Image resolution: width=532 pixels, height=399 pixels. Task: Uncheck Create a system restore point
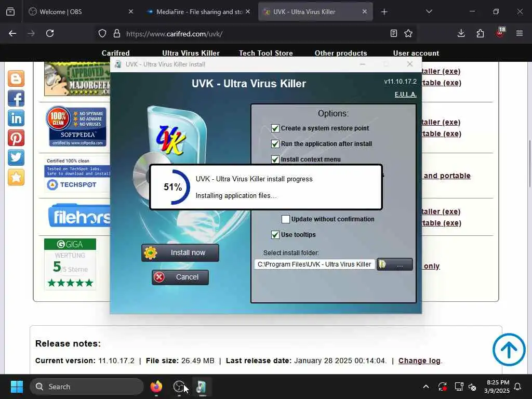click(275, 128)
